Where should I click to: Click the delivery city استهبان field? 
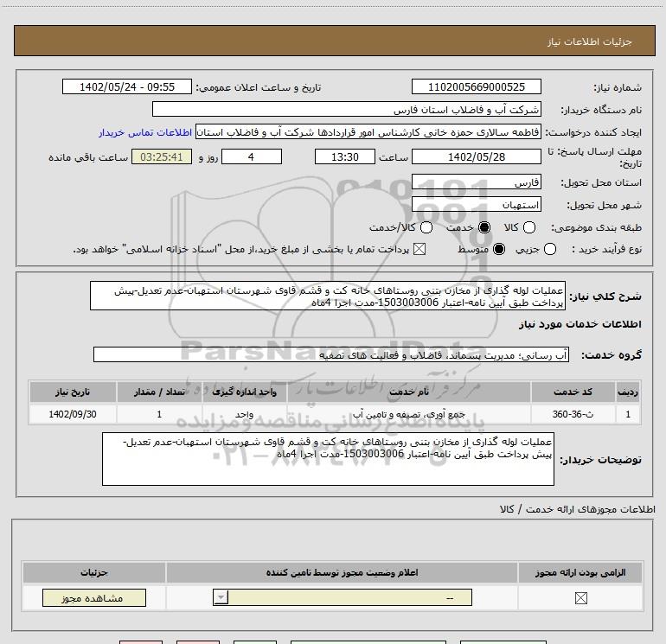coord(476,205)
